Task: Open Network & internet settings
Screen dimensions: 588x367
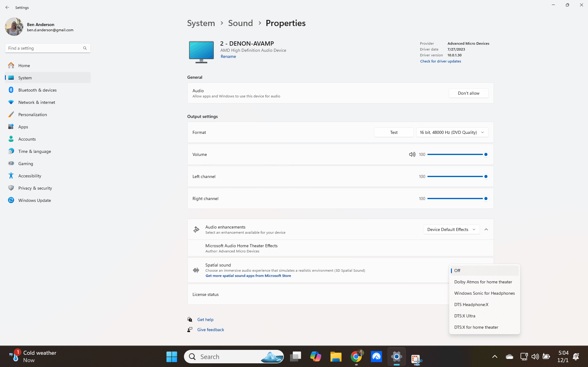Action: point(48,102)
